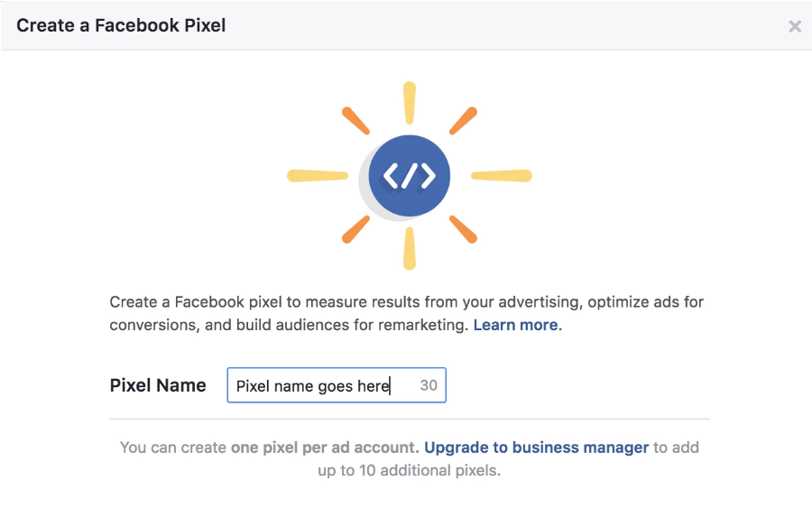Click the lower-left orange ray
This screenshot has height=508, width=812.
click(x=355, y=229)
